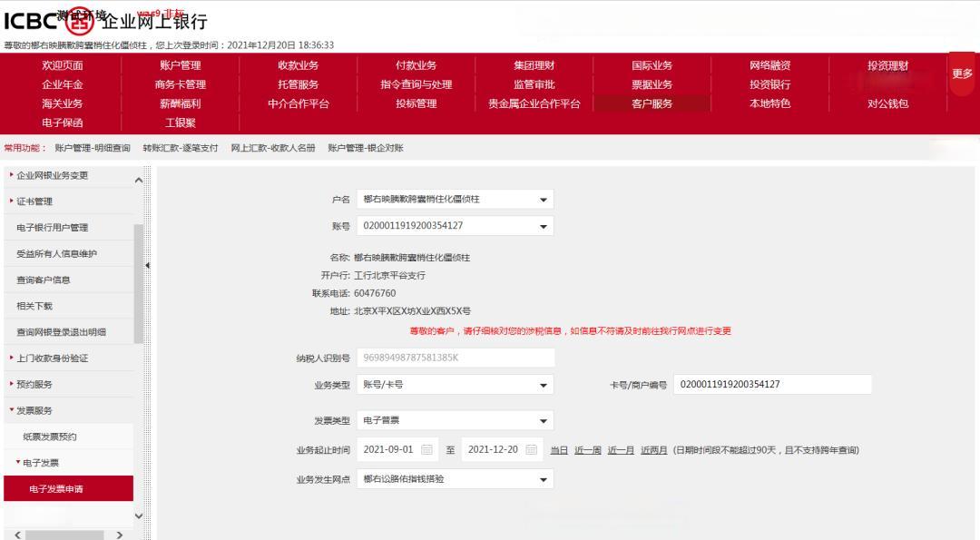The width and height of the screenshot is (980, 540).
Task: Click the sidebar scroll down arrow
Action: (139, 515)
